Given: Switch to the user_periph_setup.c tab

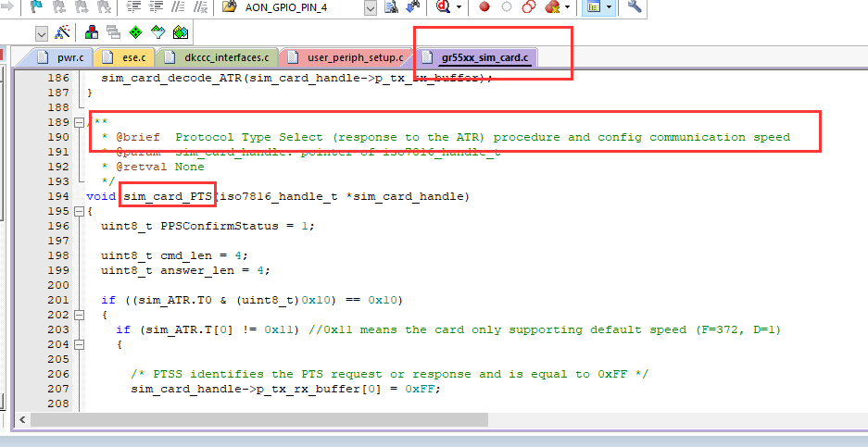Looking at the screenshot, I should tap(346, 57).
